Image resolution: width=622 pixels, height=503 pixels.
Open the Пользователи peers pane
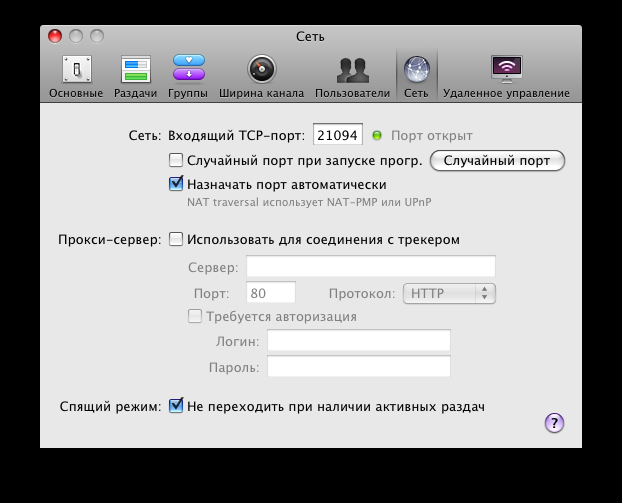(352, 77)
